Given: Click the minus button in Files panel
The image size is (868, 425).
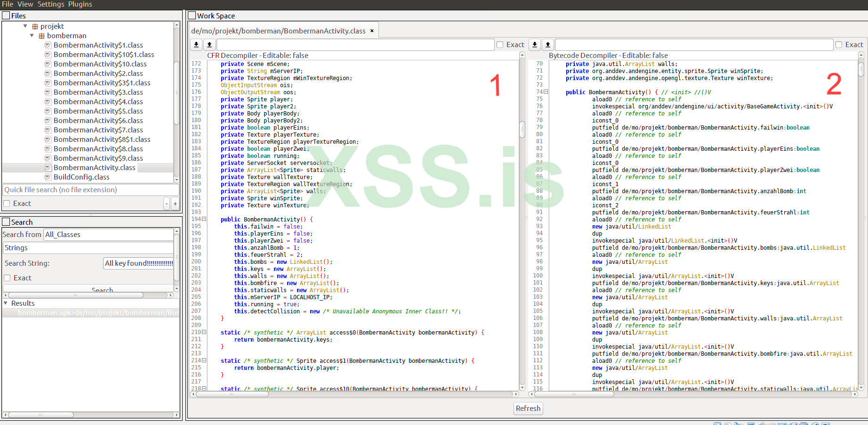Looking at the screenshot, I should (x=166, y=204).
